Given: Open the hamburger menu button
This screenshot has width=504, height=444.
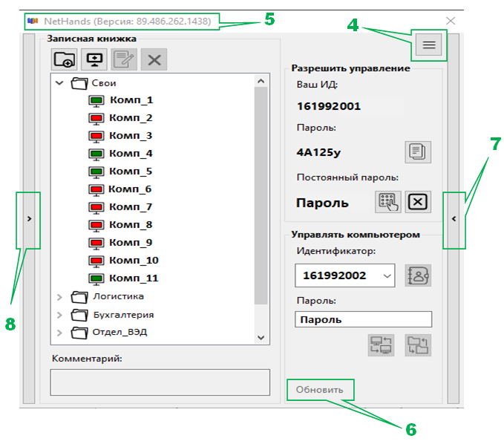Looking at the screenshot, I should [428, 46].
